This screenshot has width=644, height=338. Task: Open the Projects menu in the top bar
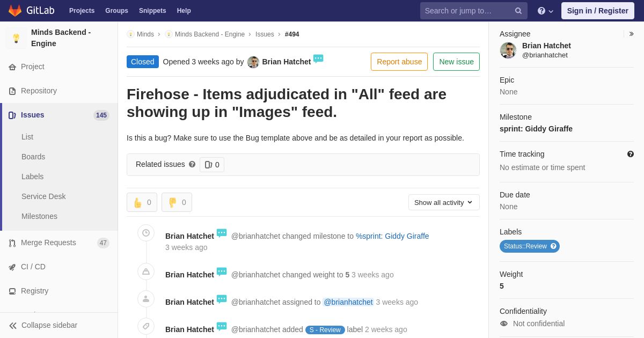tap(82, 11)
